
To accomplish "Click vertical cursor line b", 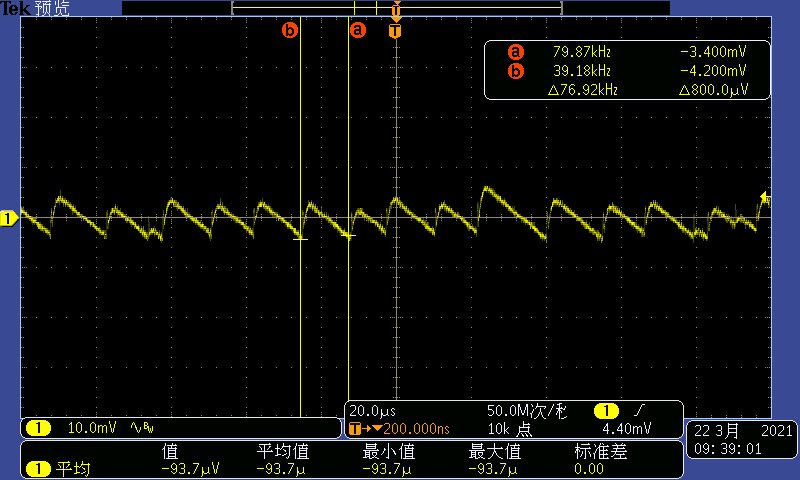I will [x=301, y=217].
